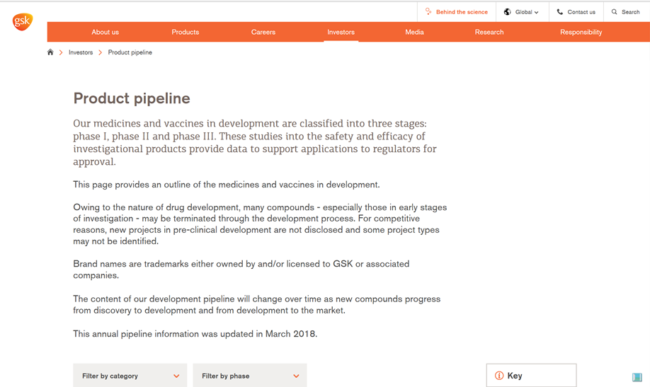Open the Responsibility menu
This screenshot has width=650, height=387.
(581, 32)
